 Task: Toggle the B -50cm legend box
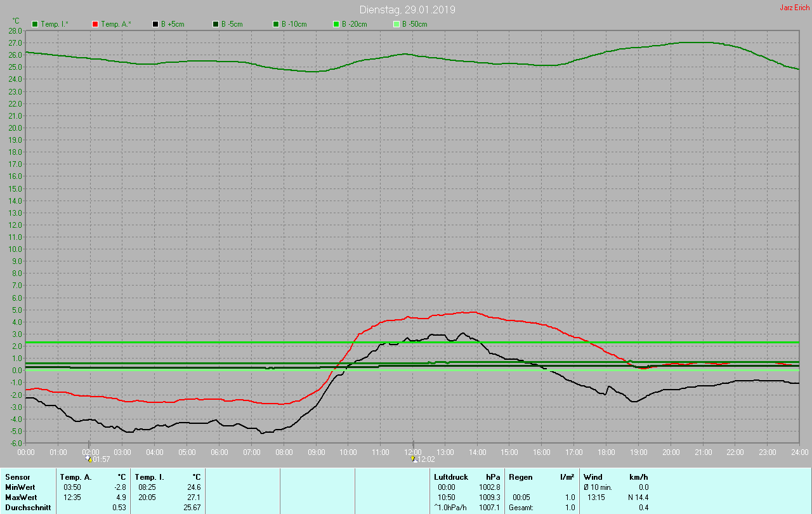click(x=396, y=24)
